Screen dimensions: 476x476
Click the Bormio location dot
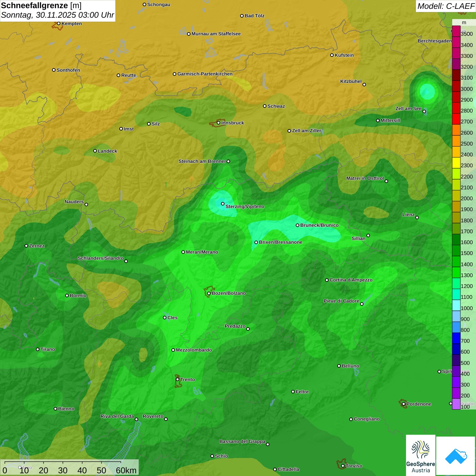click(67, 295)
